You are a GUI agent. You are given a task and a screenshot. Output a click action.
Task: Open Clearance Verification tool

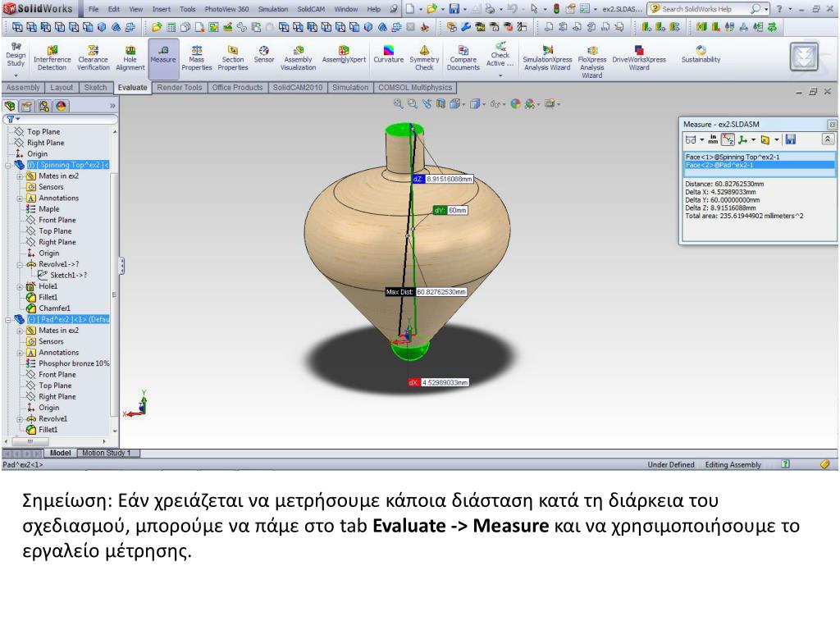click(94, 58)
